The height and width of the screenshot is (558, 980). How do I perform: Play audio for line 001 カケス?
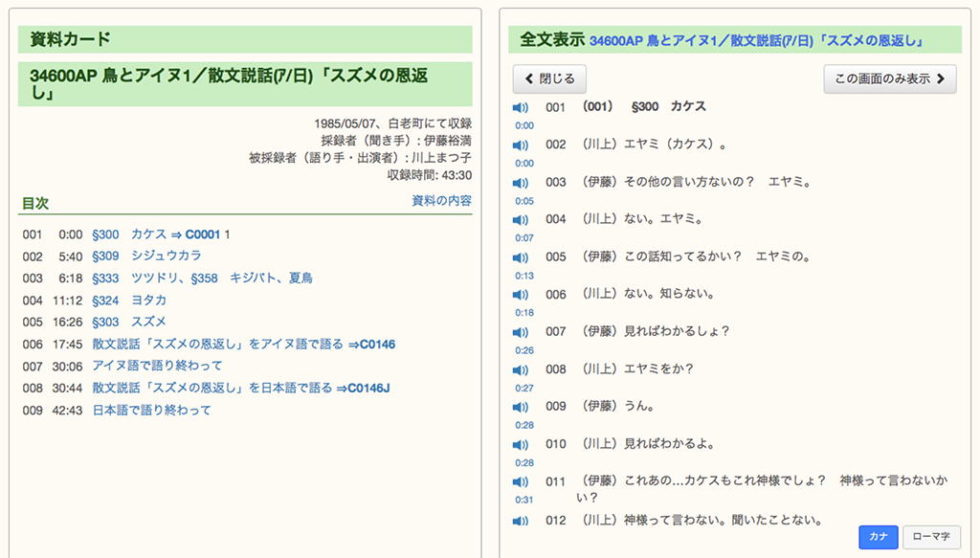521,107
